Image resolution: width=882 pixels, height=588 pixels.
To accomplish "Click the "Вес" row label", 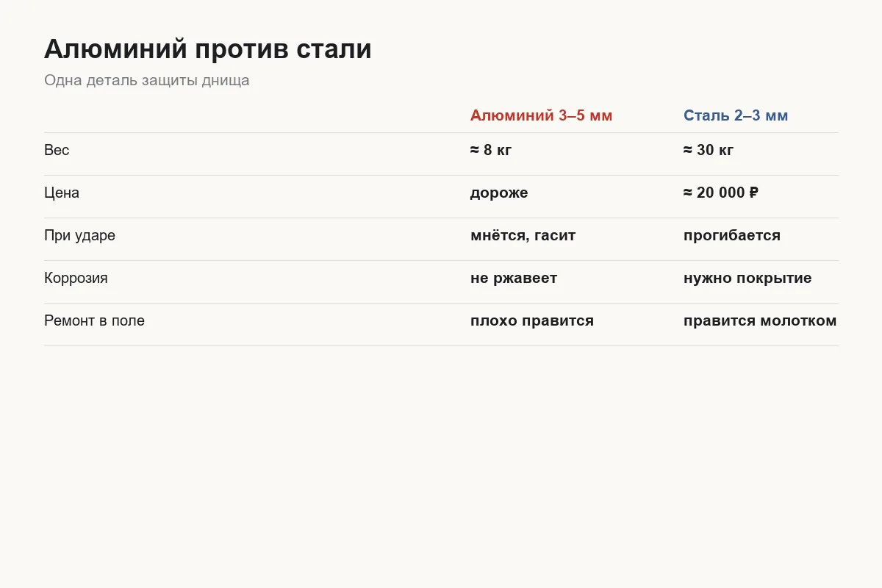I will tap(57, 150).
